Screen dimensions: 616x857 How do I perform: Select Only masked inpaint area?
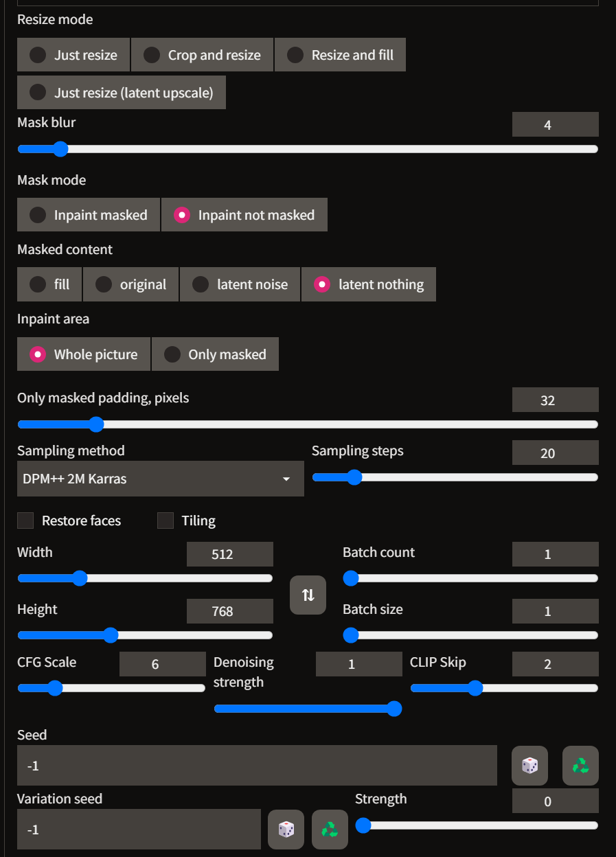coord(215,354)
